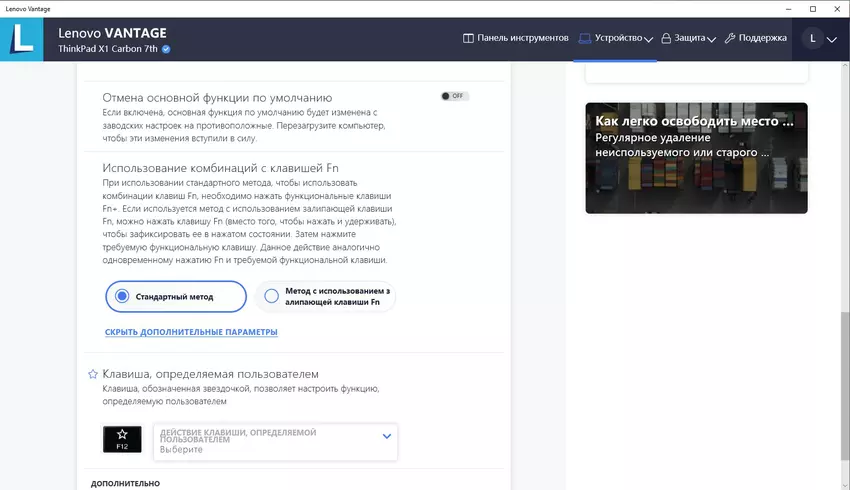This screenshot has width=850, height=490.
Task: Open the Действие клавиши, определяемой пользователем dropdown
Action: tap(275, 441)
